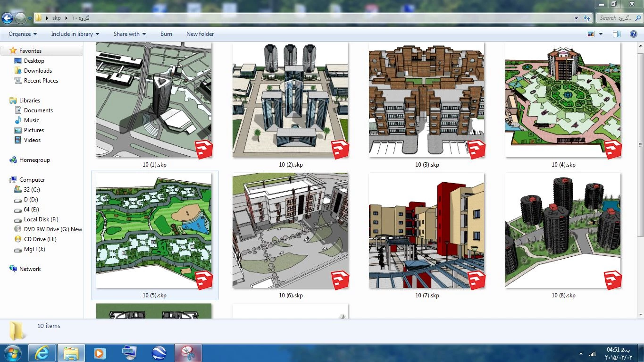
Task: Select Desktop under Favorites
Action: (x=34, y=61)
